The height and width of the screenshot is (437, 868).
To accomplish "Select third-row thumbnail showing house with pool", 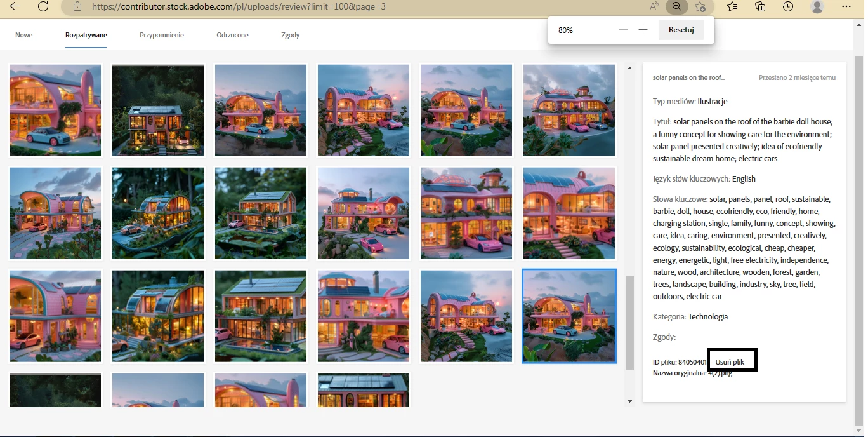I will click(261, 316).
